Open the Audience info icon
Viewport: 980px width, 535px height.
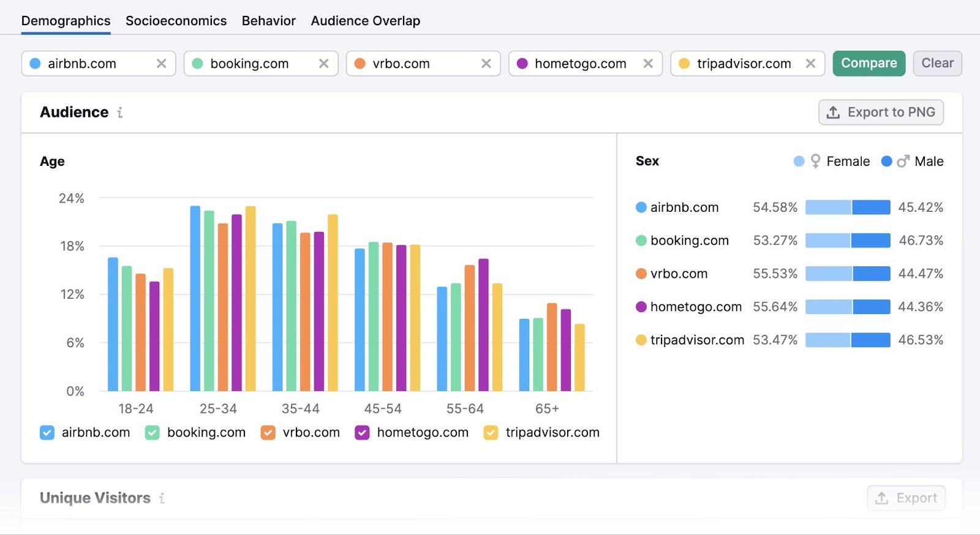pyautogui.click(x=120, y=113)
